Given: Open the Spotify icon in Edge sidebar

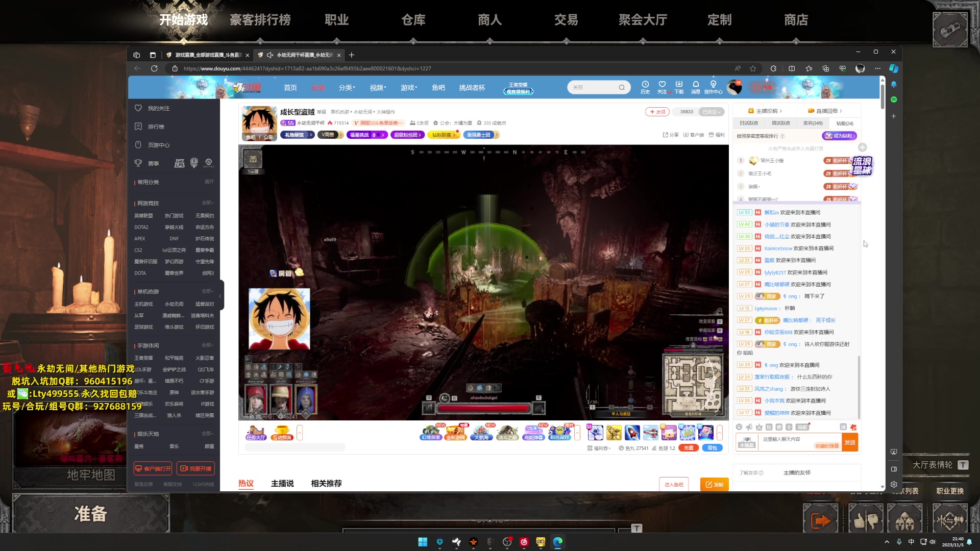Looking at the screenshot, I should (x=894, y=99).
